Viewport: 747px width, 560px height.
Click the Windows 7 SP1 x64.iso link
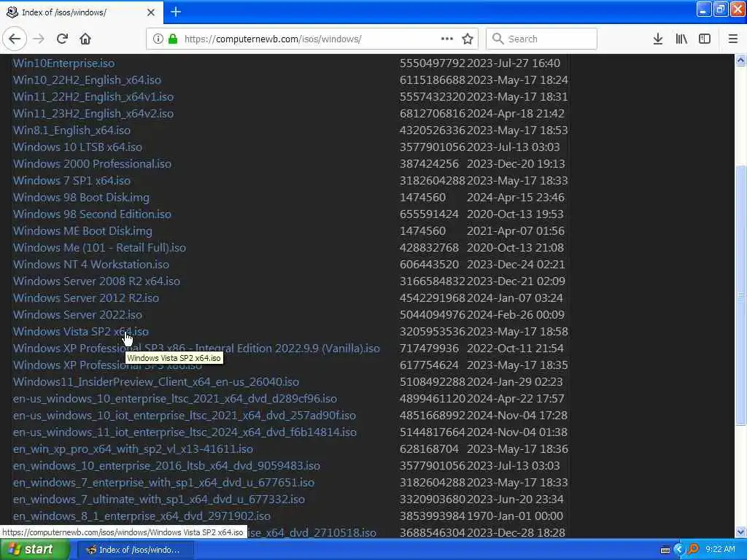(x=71, y=181)
